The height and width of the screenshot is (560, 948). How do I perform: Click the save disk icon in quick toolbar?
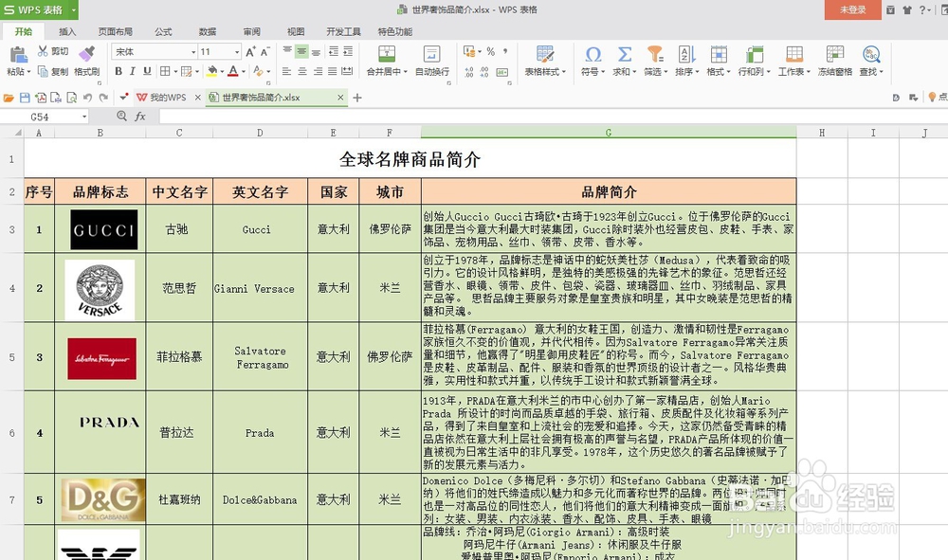pyautogui.click(x=25, y=98)
